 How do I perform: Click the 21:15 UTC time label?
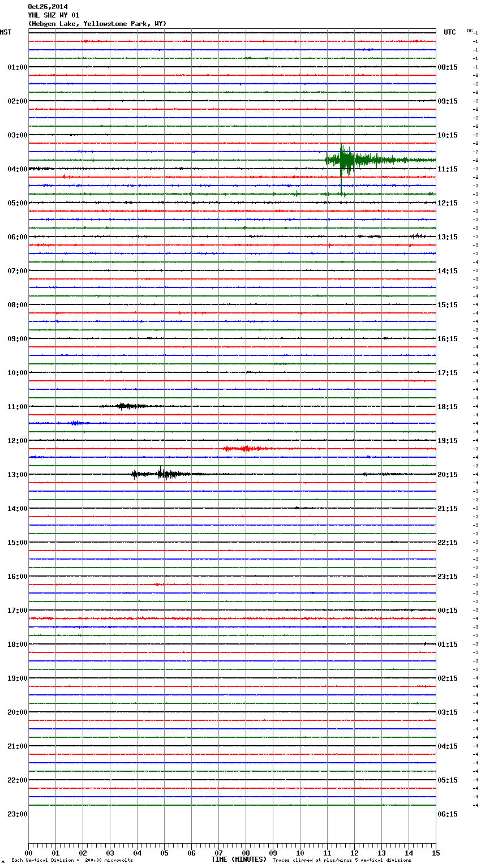tap(448, 509)
